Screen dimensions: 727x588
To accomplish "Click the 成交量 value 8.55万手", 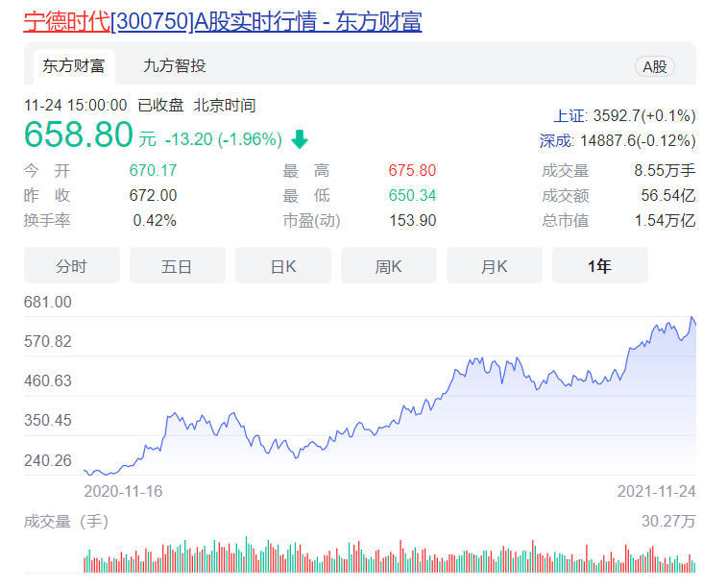I will click(x=665, y=170).
